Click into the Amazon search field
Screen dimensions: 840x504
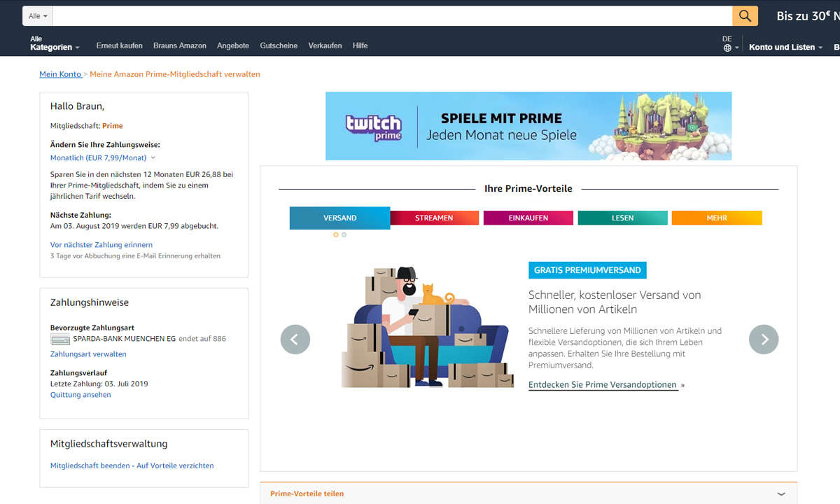coord(392,16)
